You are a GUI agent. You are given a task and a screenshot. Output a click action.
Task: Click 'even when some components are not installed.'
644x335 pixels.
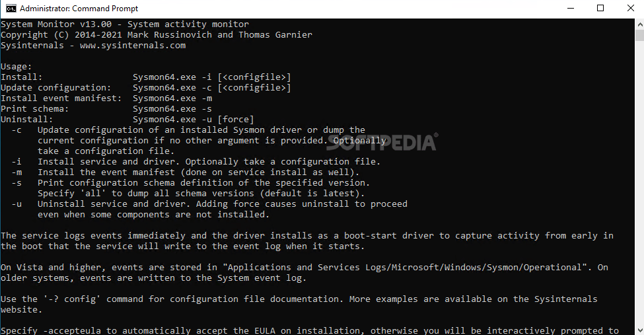point(154,215)
